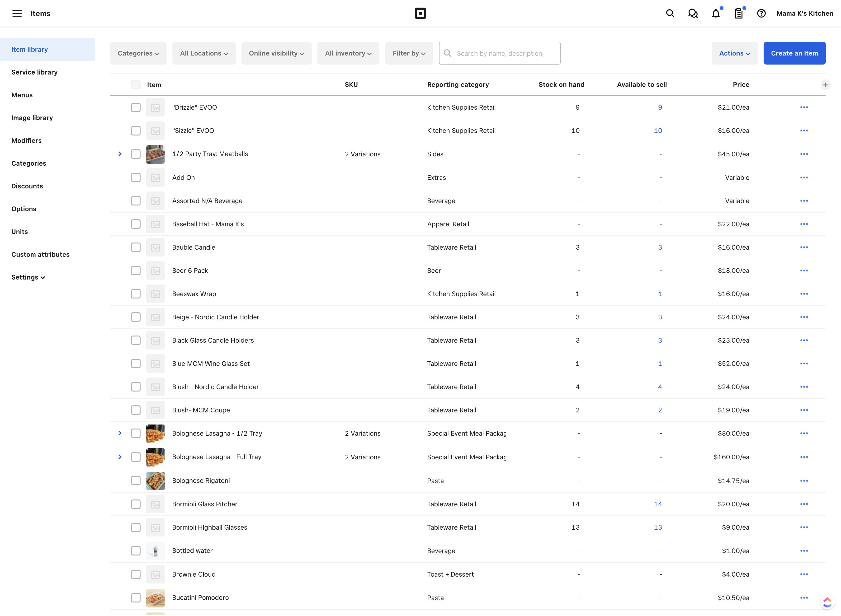Open the global search magnifier icon

point(670,14)
